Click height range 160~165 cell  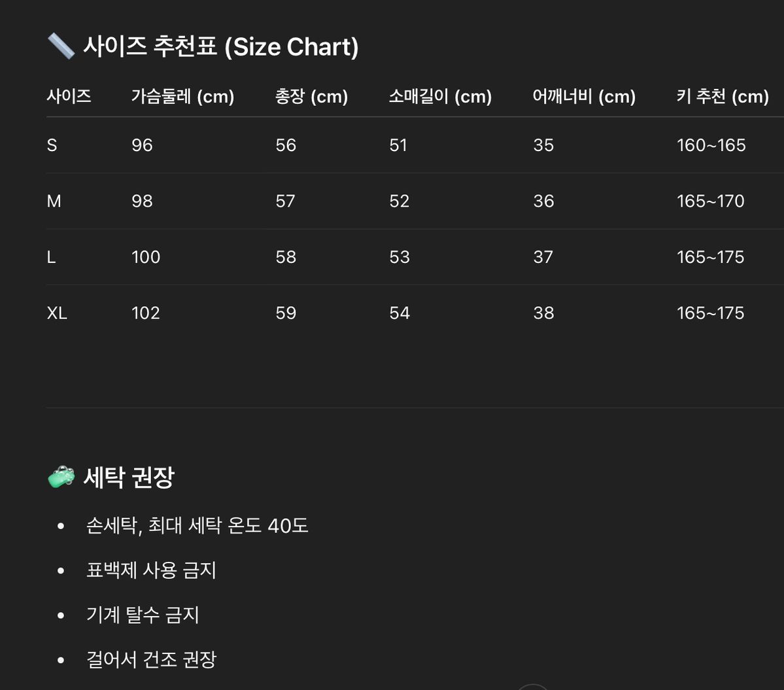pos(711,145)
